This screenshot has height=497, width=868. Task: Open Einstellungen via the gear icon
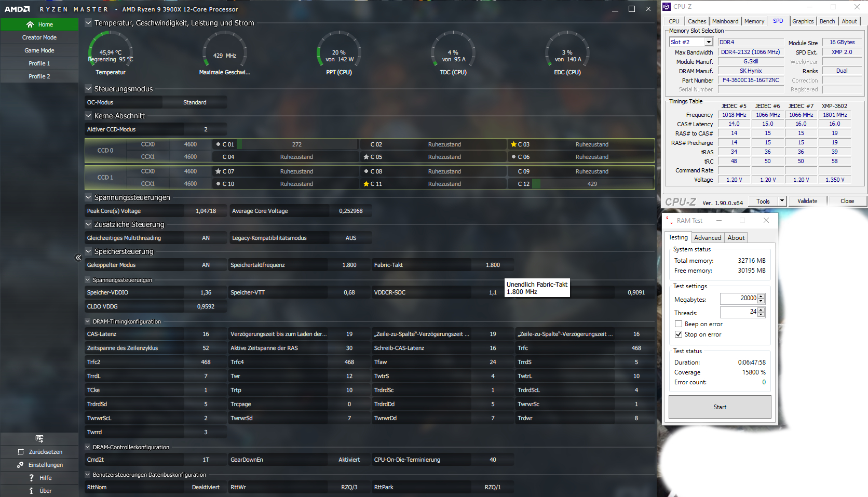tap(20, 465)
